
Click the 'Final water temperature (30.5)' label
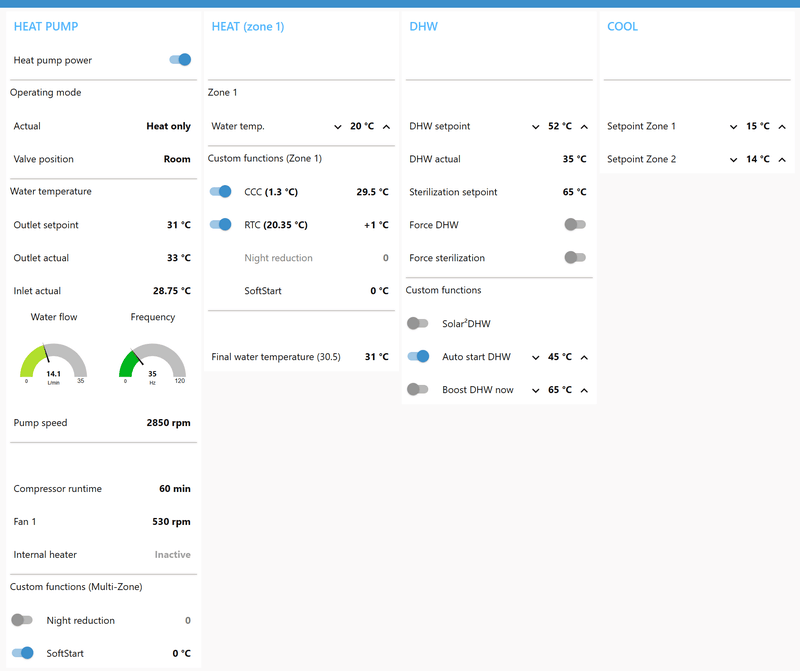(x=276, y=357)
